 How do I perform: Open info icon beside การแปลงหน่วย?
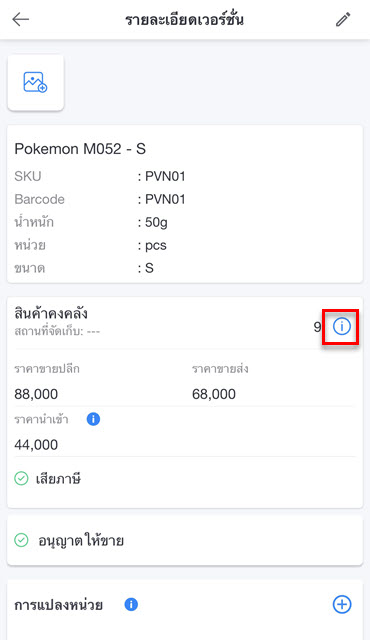[131, 604]
